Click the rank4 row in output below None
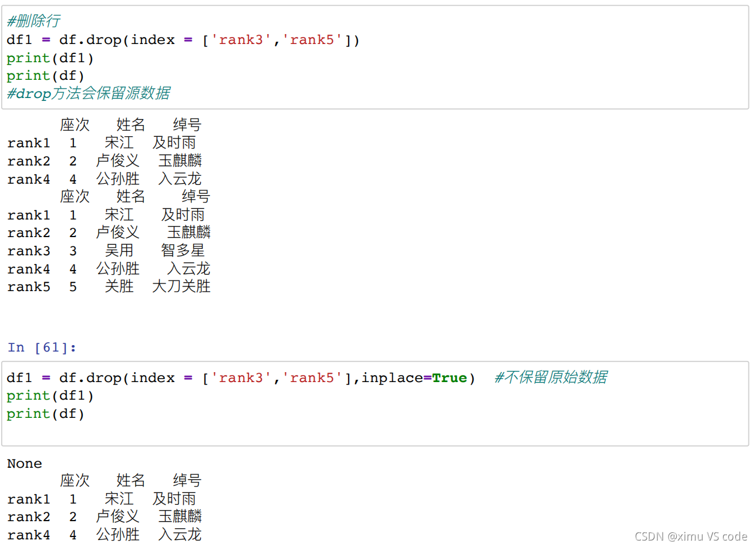Image resolution: width=756 pixels, height=547 pixels. [104, 535]
